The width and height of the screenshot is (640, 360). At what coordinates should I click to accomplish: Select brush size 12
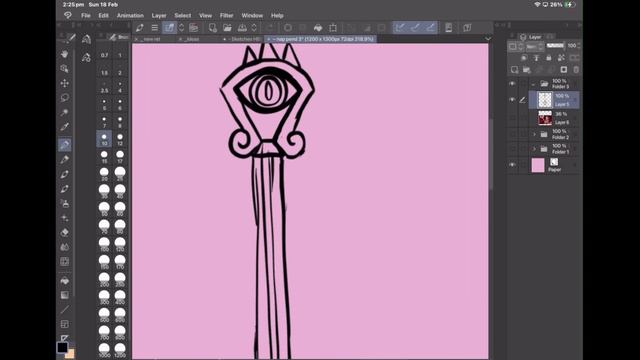[120, 139]
